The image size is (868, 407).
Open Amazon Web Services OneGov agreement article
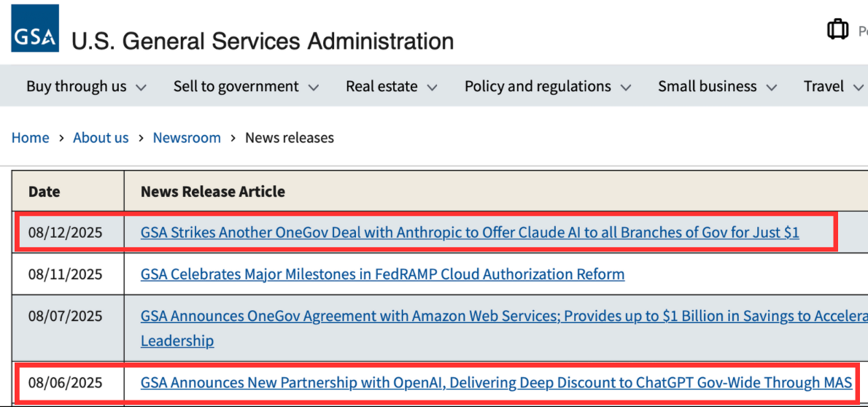[504, 327]
